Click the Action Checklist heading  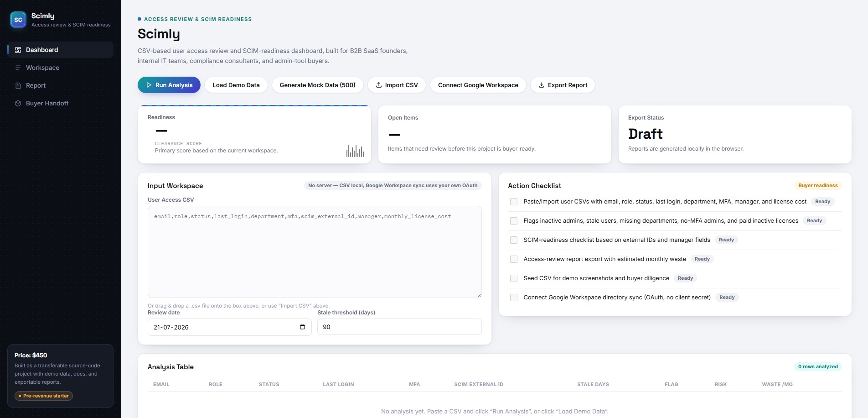(534, 186)
